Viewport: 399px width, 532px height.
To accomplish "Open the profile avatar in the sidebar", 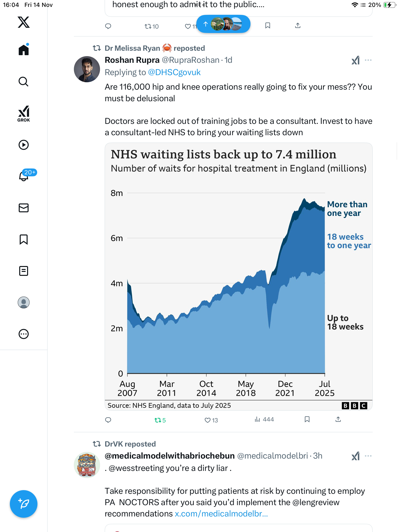I will tap(24, 302).
